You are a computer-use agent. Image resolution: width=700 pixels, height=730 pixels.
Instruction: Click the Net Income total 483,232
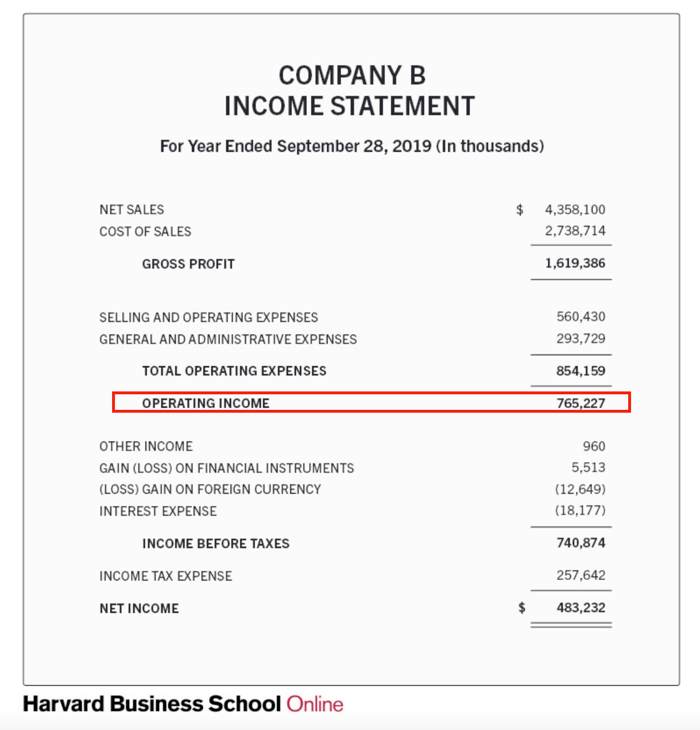(x=580, y=608)
